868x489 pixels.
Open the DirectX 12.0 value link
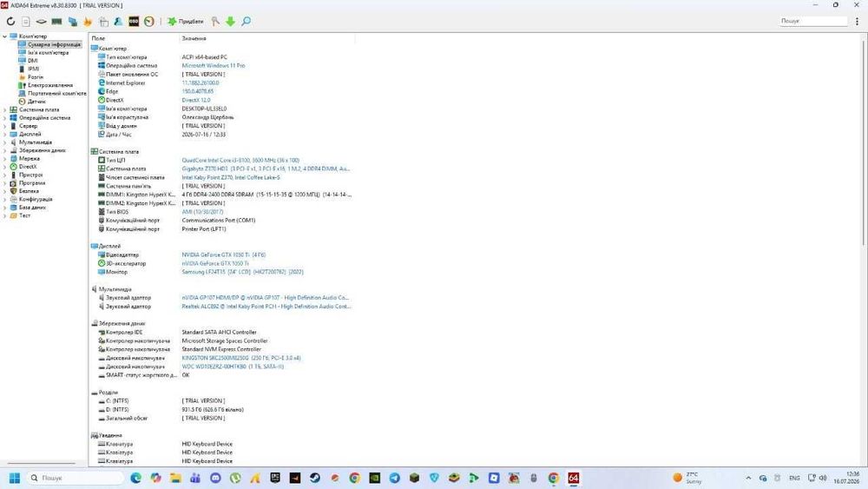(x=196, y=100)
